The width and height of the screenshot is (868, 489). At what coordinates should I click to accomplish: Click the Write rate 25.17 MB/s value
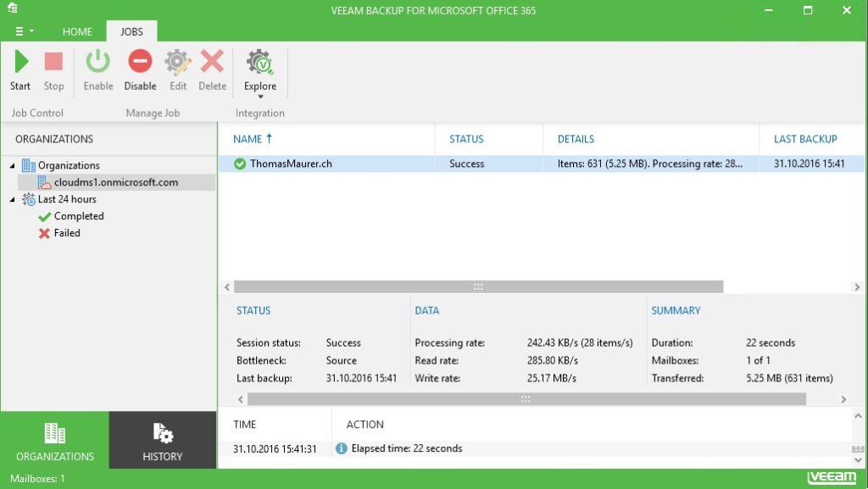pyautogui.click(x=551, y=378)
